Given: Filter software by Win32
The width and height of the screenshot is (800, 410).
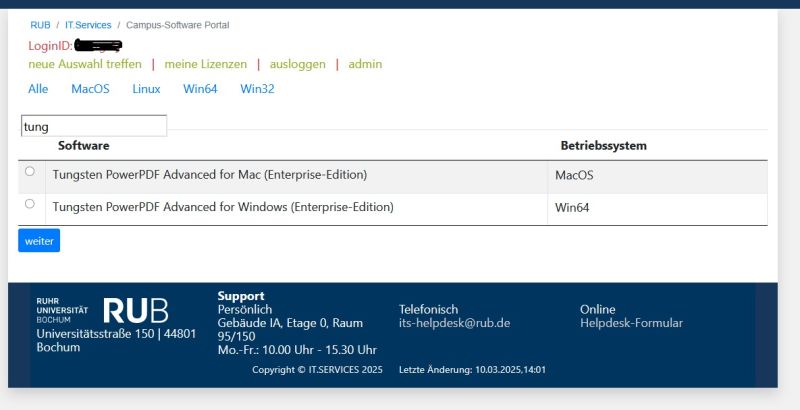Looking at the screenshot, I should point(258,89).
